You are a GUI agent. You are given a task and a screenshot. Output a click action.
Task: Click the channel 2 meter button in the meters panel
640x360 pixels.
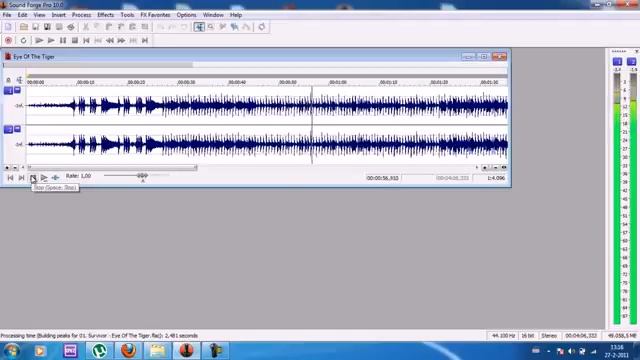(631, 62)
